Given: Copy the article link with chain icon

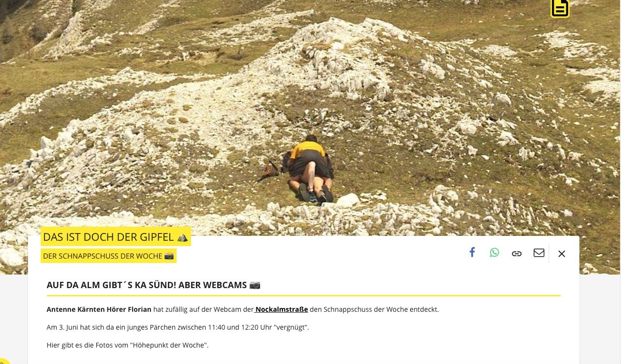Looking at the screenshot, I should tap(517, 253).
